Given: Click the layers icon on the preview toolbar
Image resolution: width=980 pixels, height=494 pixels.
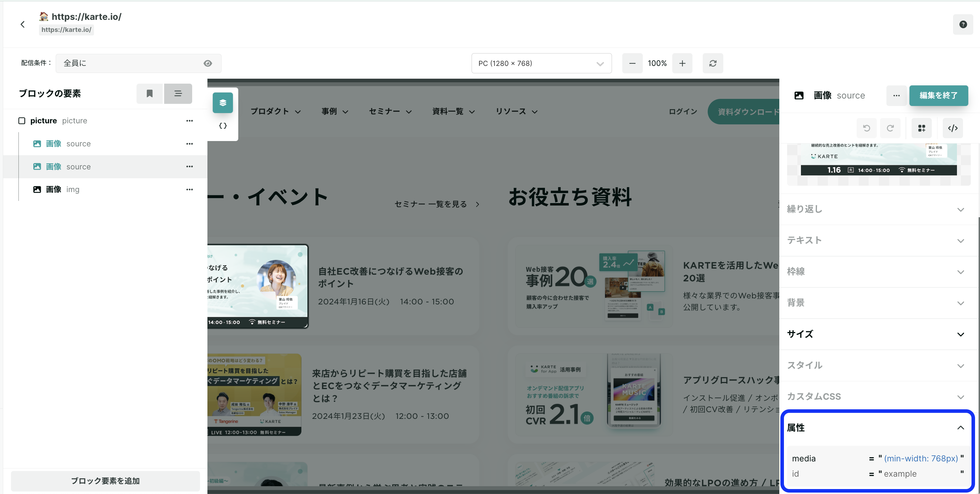Looking at the screenshot, I should pyautogui.click(x=223, y=103).
